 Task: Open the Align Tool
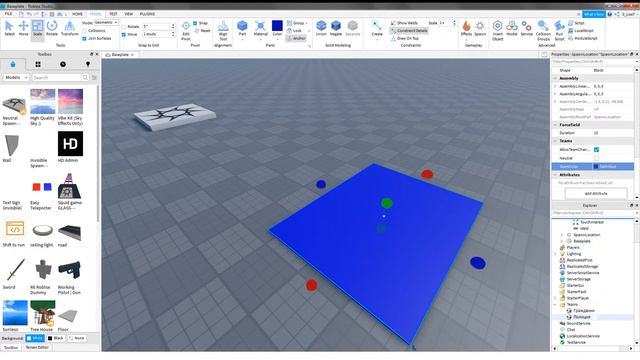(x=223, y=30)
